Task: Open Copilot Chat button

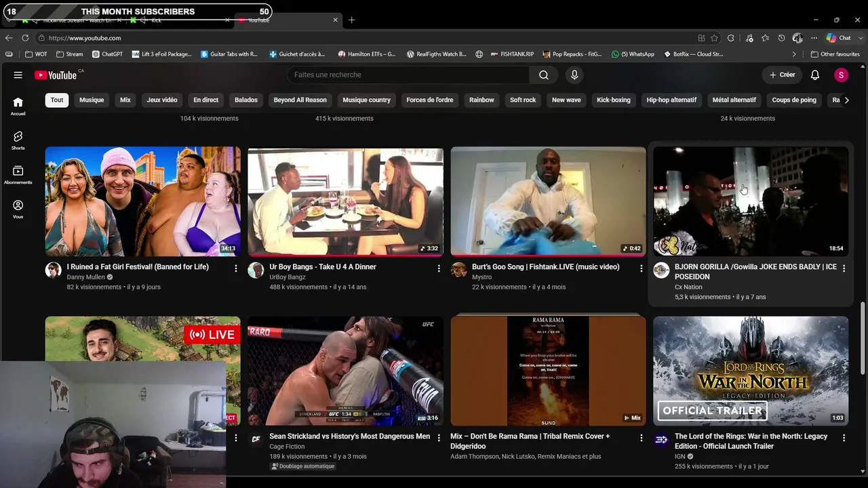Action: (x=838, y=38)
